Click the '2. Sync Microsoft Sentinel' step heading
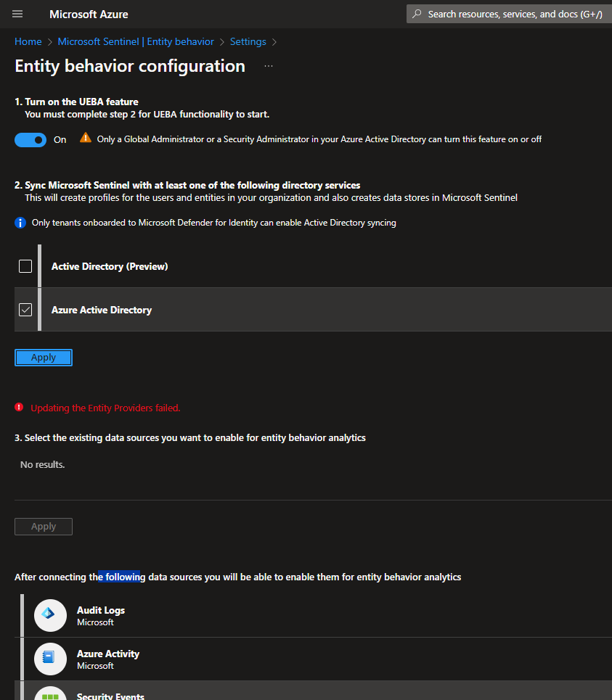This screenshot has height=700, width=612. point(187,185)
